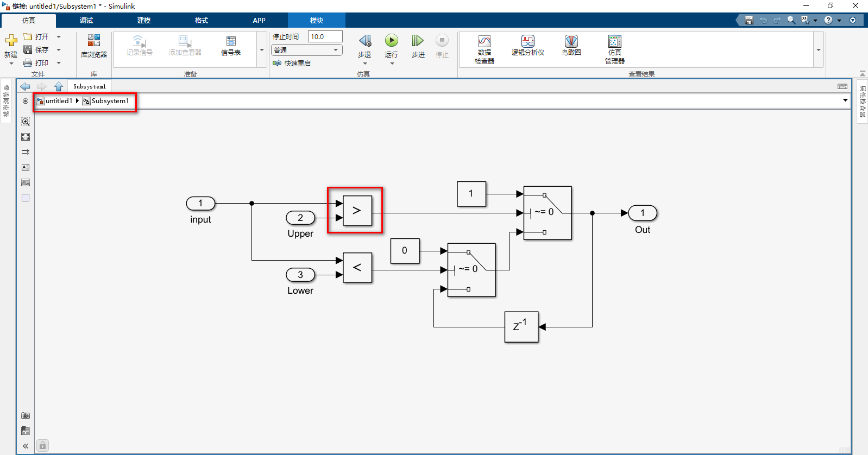Click the save icon in quick access toolbar
The height and width of the screenshot is (455, 868).
point(749,20)
